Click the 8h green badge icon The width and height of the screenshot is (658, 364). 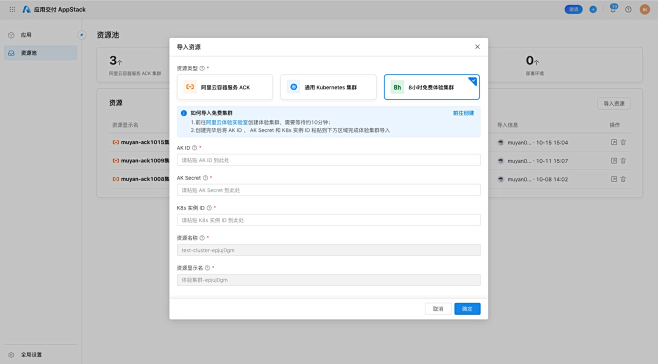pos(397,87)
